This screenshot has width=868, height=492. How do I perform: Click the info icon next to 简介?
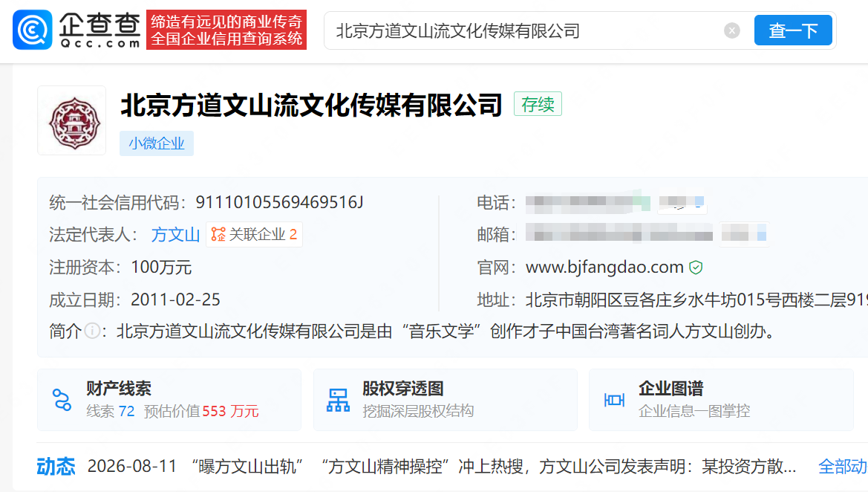(93, 331)
